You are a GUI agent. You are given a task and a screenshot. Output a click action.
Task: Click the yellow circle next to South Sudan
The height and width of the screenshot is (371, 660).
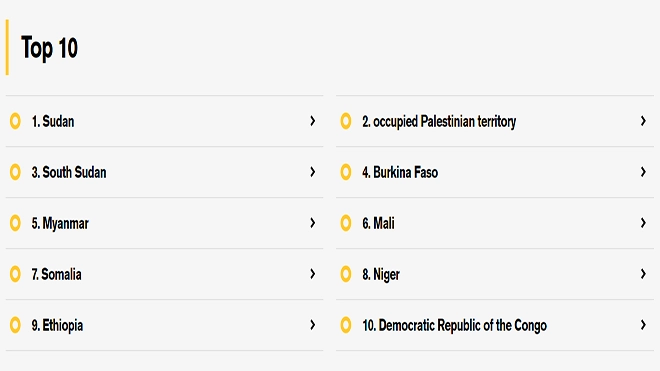(15, 172)
